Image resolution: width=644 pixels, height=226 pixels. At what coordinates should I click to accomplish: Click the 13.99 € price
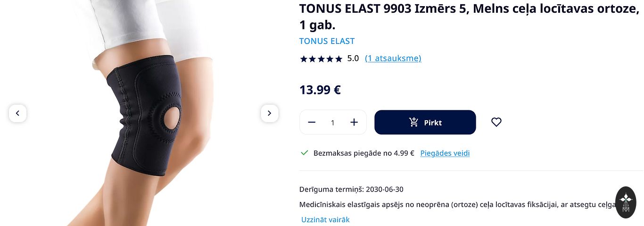click(x=320, y=90)
